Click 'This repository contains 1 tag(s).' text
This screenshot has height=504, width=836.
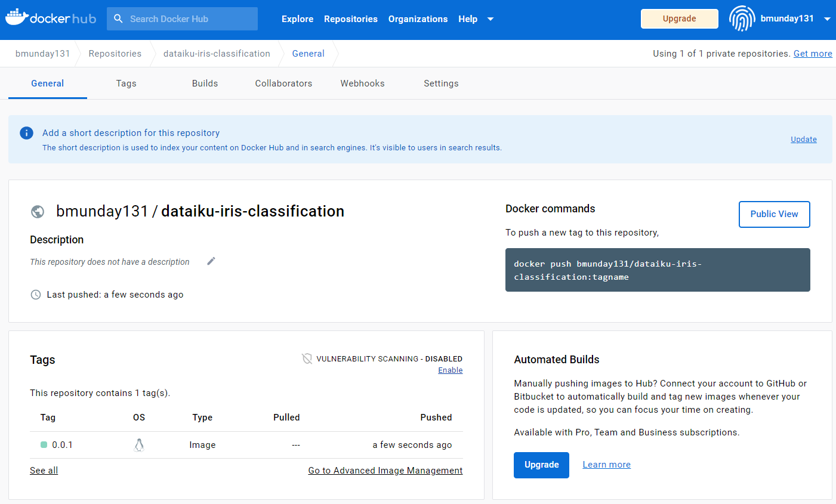point(100,393)
